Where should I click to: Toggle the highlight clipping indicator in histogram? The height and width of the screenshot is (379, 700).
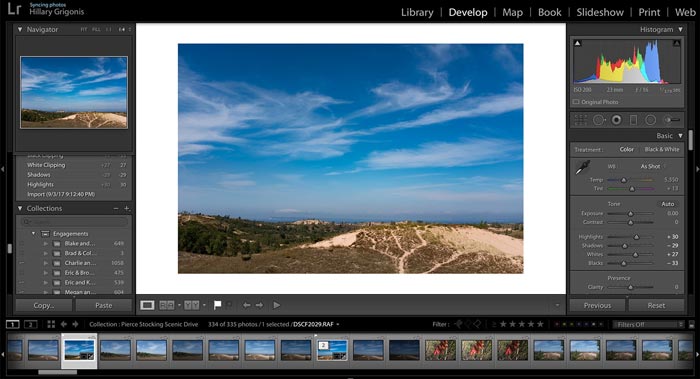click(677, 43)
